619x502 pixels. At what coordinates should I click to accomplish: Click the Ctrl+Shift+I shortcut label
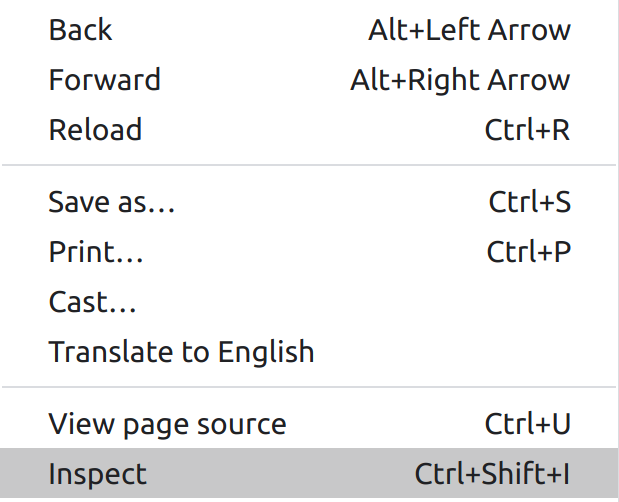point(492,474)
